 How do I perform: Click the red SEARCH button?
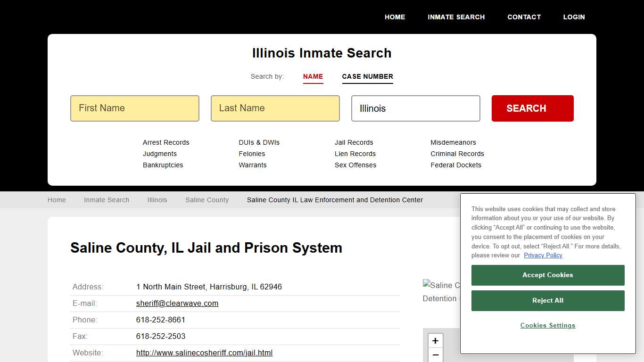[532, 108]
